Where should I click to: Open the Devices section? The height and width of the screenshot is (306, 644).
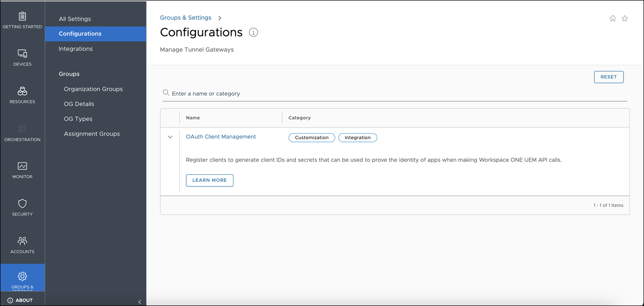coord(22,56)
